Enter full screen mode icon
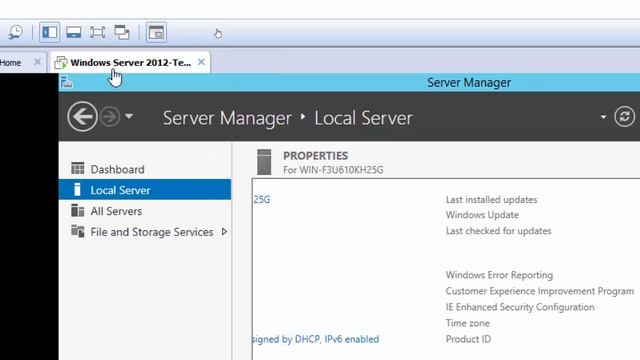Image resolution: width=640 pixels, height=360 pixels. coord(98,32)
